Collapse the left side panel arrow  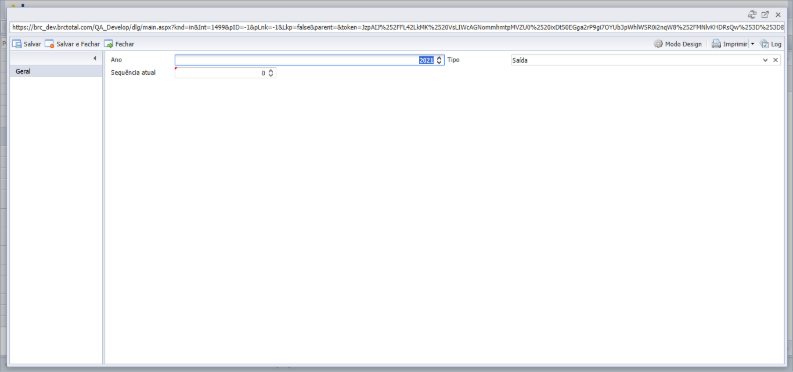(95, 59)
